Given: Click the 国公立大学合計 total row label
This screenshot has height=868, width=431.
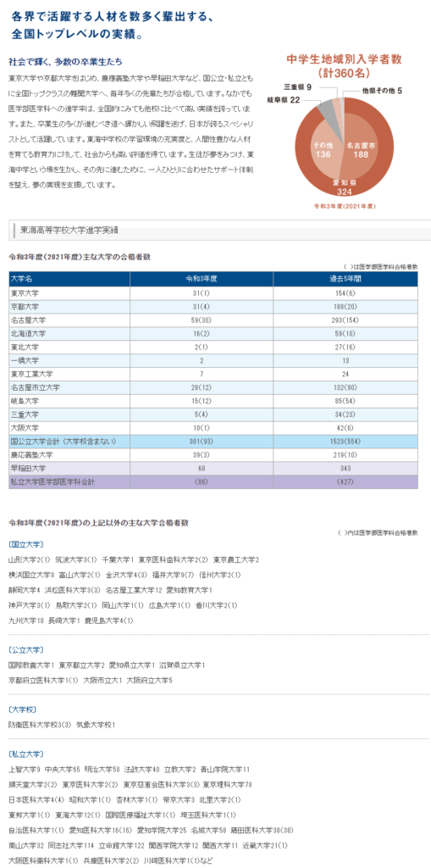Looking at the screenshot, I should (69, 441).
